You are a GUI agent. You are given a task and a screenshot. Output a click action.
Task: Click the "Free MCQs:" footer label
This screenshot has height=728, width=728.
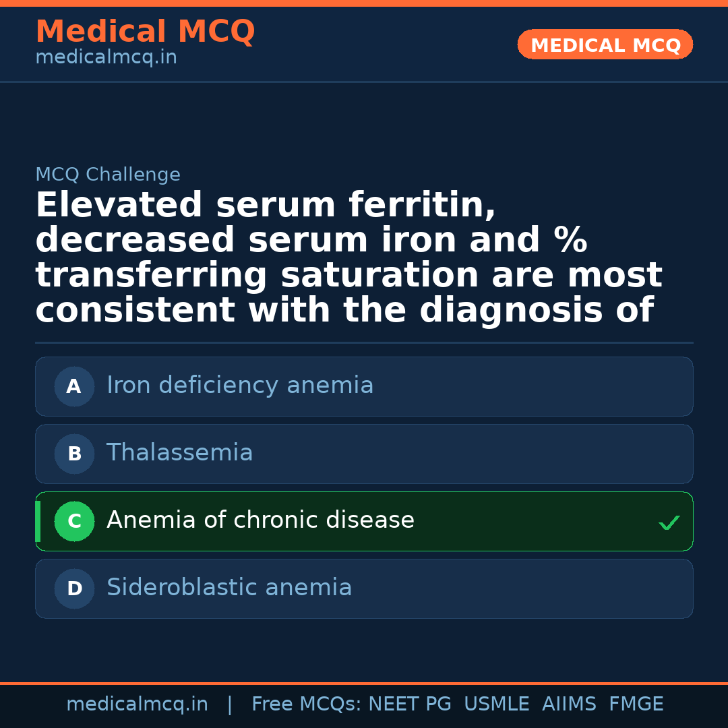click(307, 704)
